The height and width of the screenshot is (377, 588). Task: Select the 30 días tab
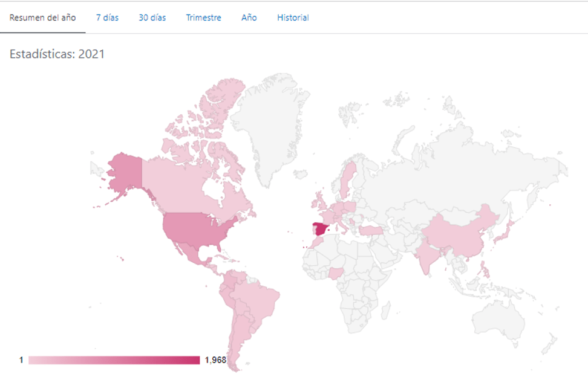coord(152,18)
